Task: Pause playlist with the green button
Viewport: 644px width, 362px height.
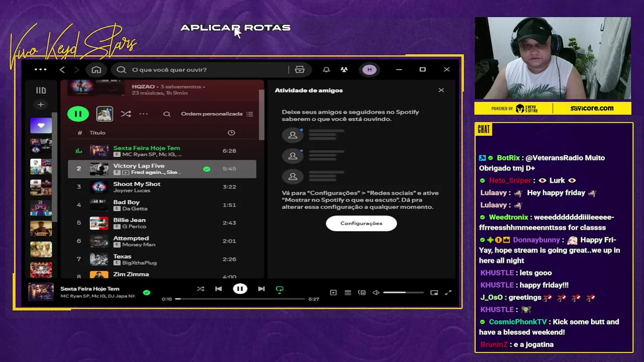Action: (78, 114)
